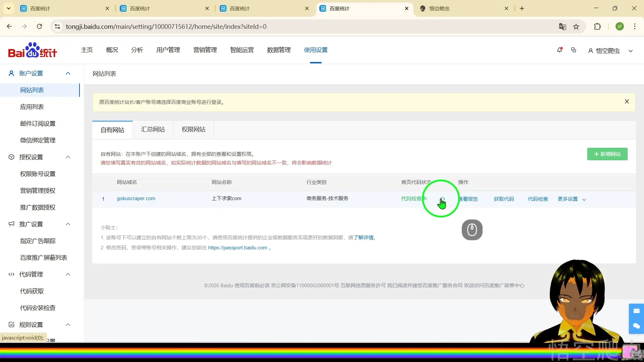Click the 新增网站 button

[x=607, y=154]
